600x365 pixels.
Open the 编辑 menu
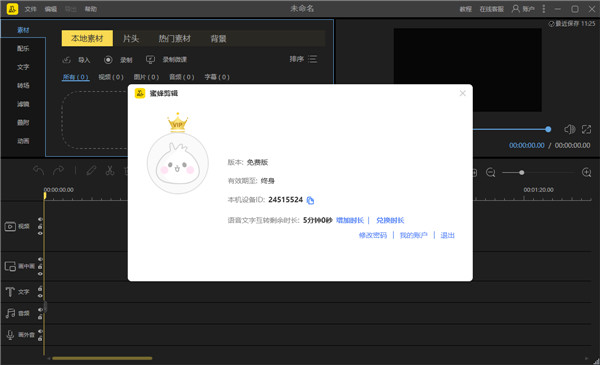coord(51,9)
